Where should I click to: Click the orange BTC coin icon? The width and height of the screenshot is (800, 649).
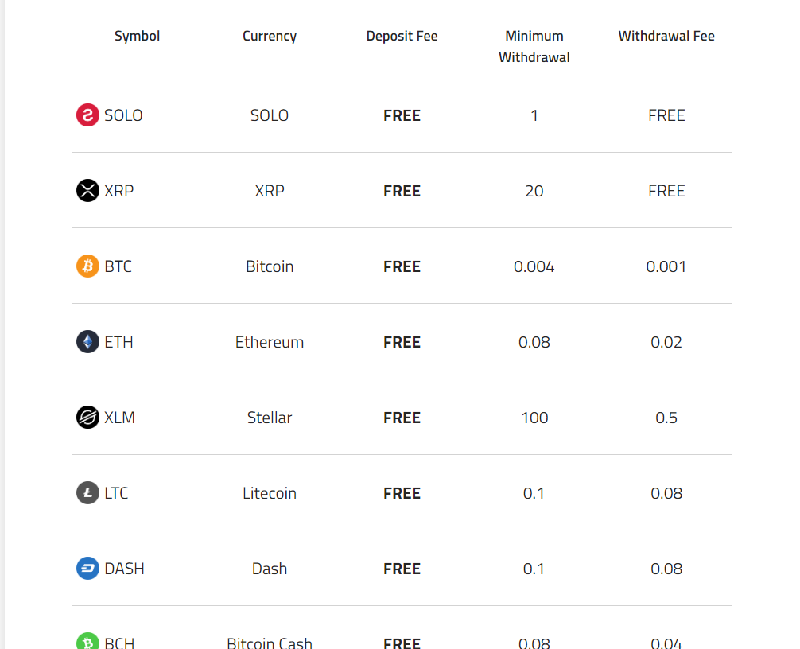87,266
